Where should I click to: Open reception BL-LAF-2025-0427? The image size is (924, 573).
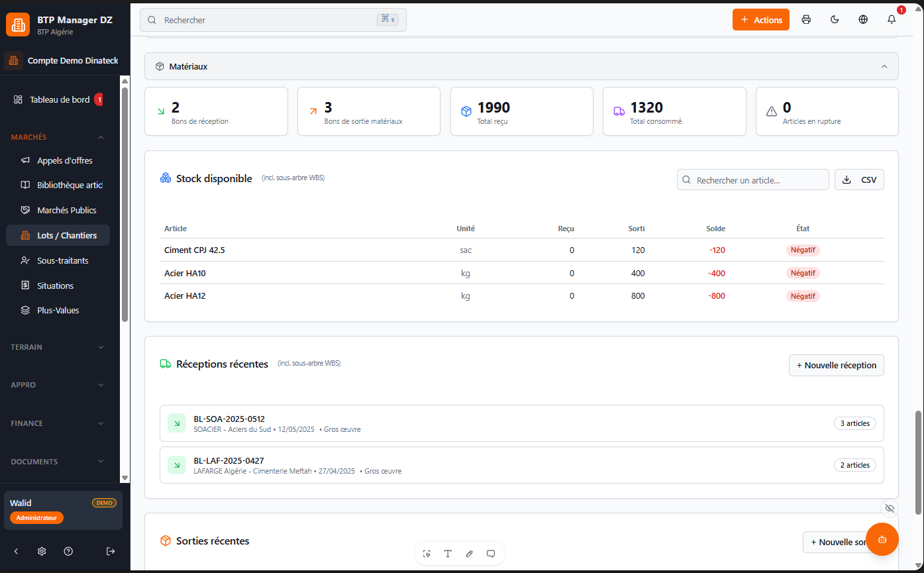click(521, 465)
